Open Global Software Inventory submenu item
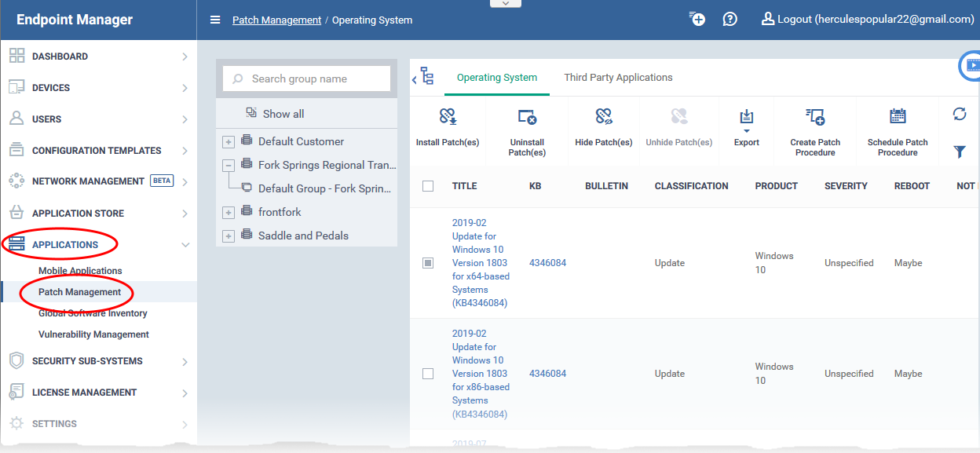This screenshot has height=453, width=980. 93,313
